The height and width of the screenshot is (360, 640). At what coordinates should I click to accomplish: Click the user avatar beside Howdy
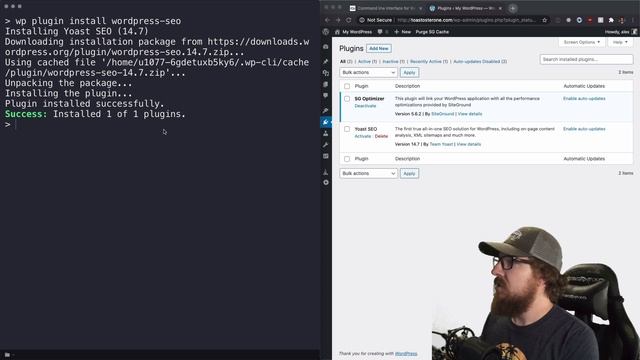tap(634, 32)
